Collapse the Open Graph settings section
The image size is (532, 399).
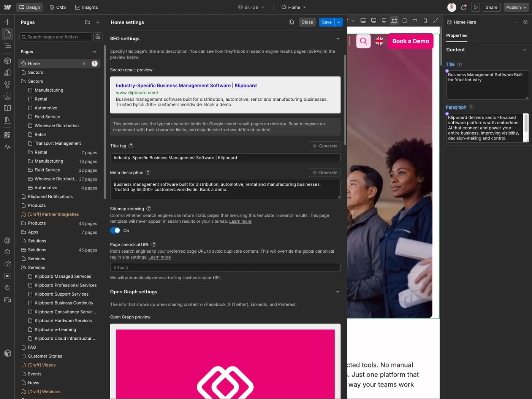point(337,291)
